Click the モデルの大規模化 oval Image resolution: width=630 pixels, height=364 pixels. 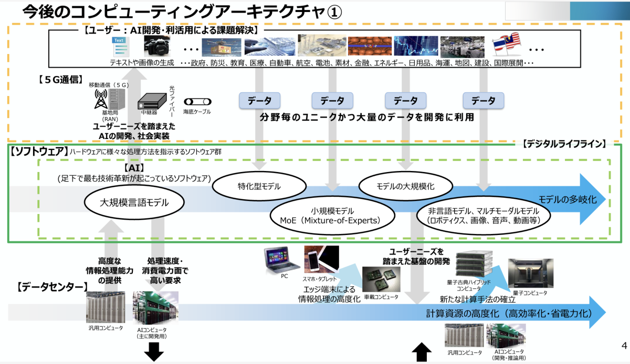click(x=405, y=186)
